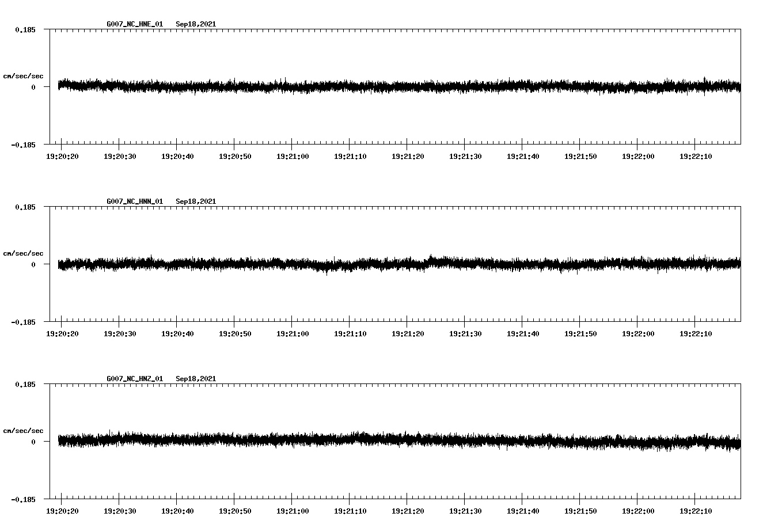This screenshot has height=532, width=782.
Task: Click the 19:21:40 time label under HNN plot
Action: pos(523,333)
